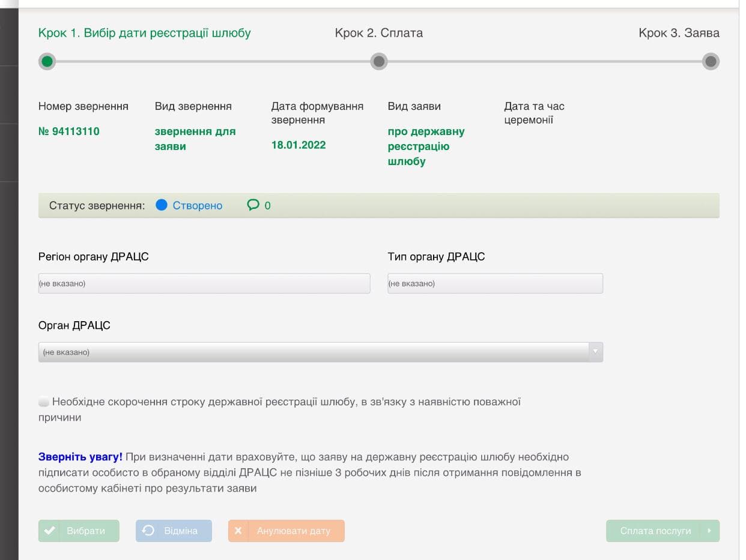746x560 pixels.
Task: Click the step 3 application progress circle
Action: [711, 61]
